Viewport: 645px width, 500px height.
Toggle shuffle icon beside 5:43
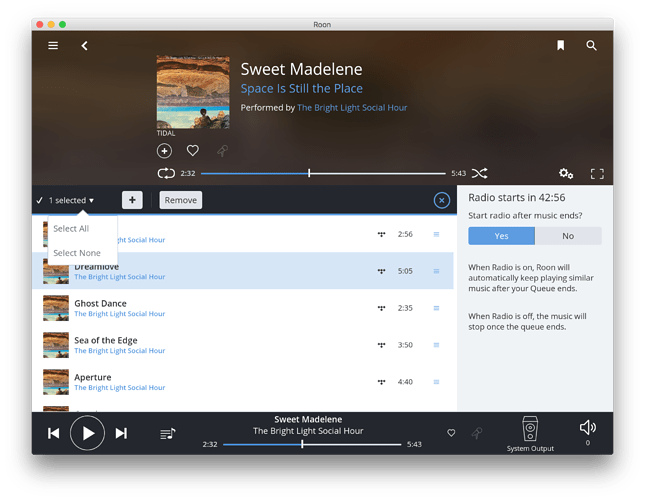(x=480, y=173)
